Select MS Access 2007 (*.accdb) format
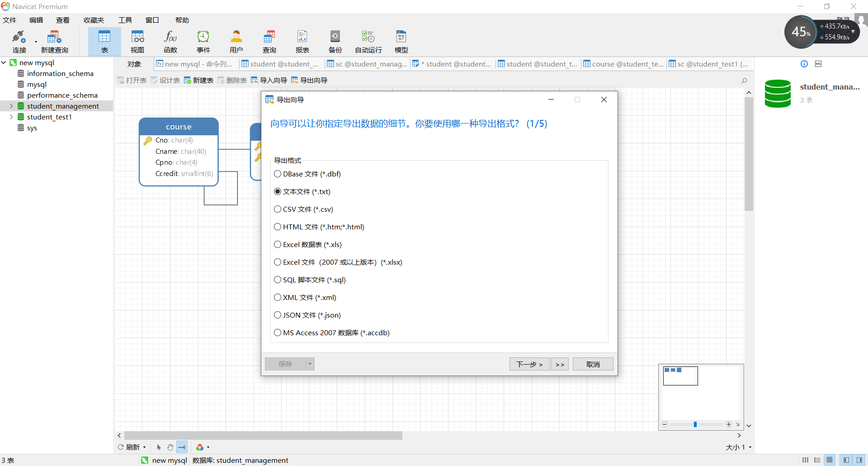 click(332, 333)
